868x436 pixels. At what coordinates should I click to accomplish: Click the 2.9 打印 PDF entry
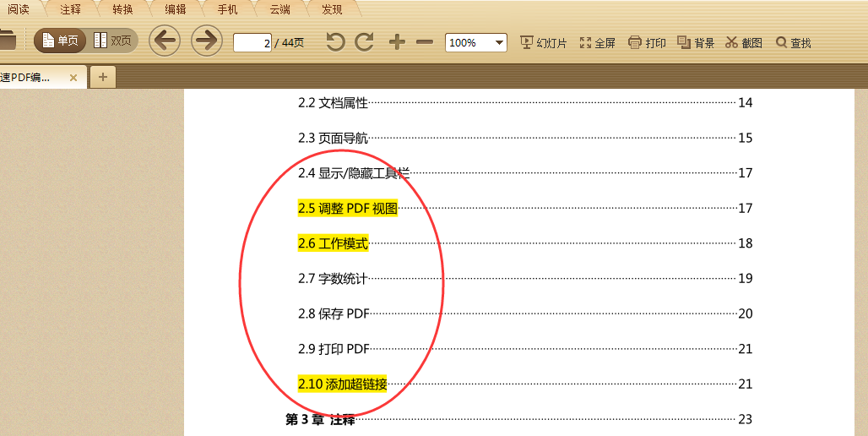334,349
